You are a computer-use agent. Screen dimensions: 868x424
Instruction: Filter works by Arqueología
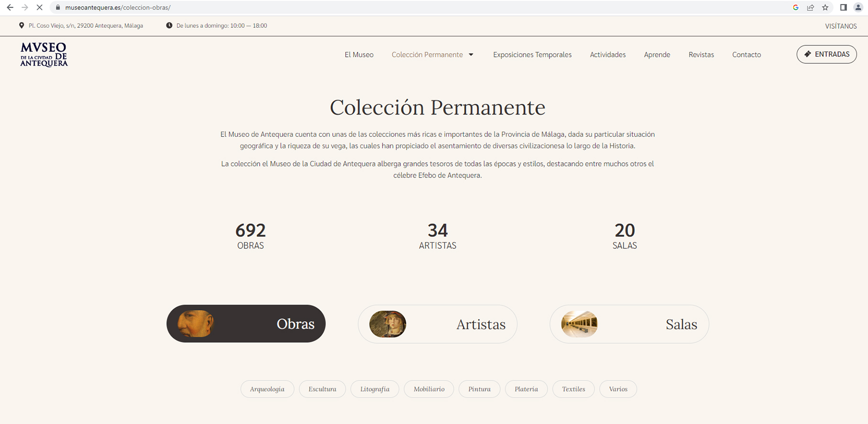267,389
